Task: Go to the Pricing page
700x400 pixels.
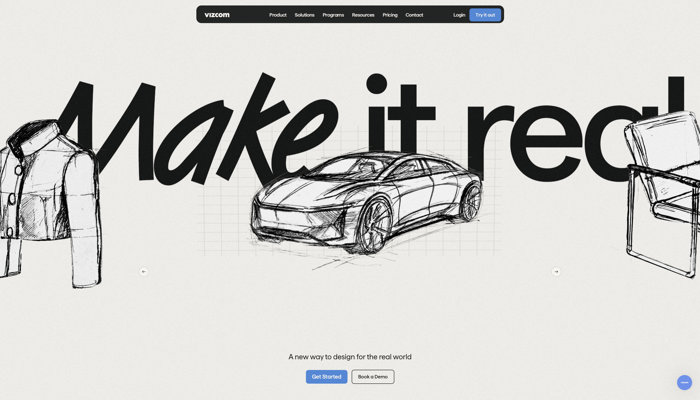Action: pos(390,15)
